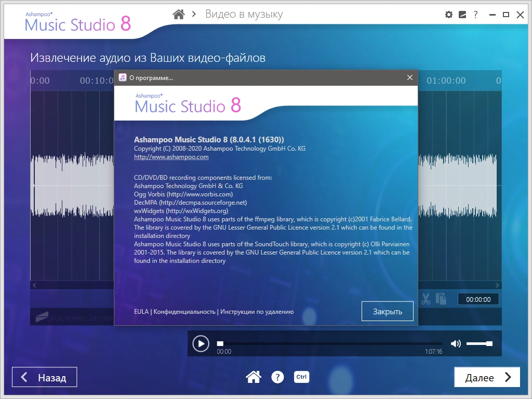Image resolution: width=532 pixels, height=399 pixels.
Task: Open help question mark in title bar
Action: pos(475,15)
